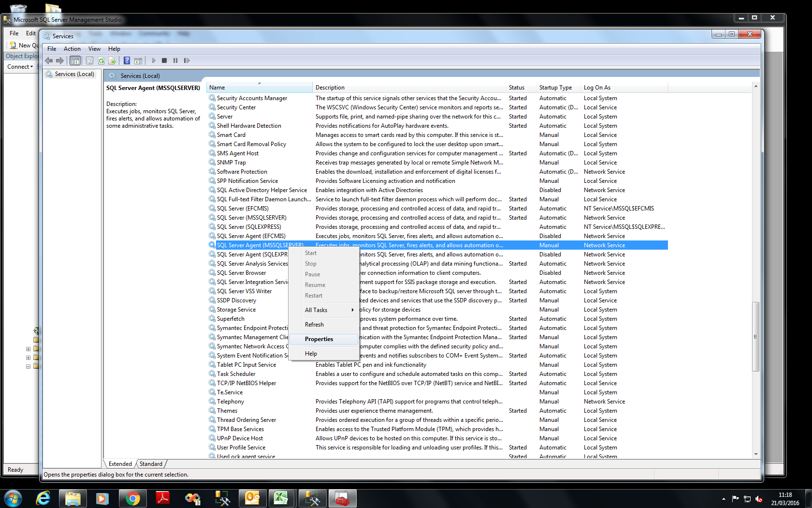Click the Windows Start orb
The image size is (812, 508).
(13, 498)
